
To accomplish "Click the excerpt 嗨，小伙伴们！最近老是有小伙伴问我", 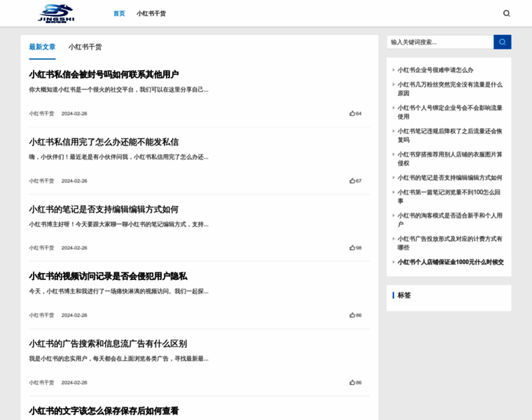I will 119,157.
